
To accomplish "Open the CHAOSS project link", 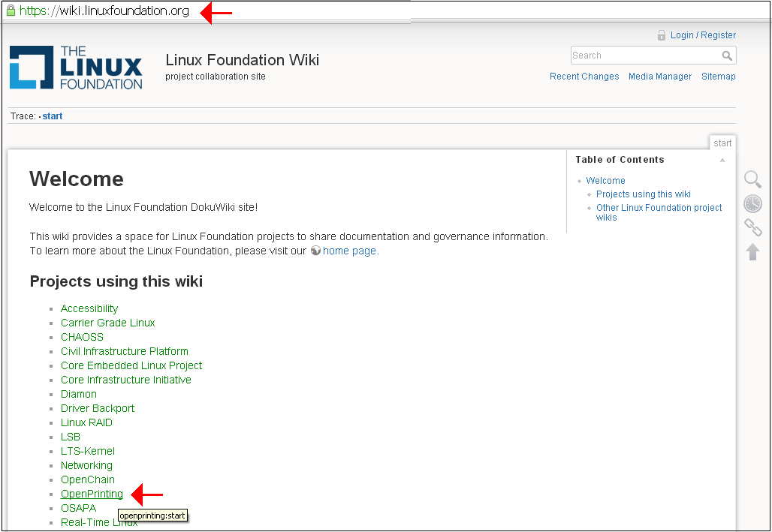I will click(x=82, y=337).
